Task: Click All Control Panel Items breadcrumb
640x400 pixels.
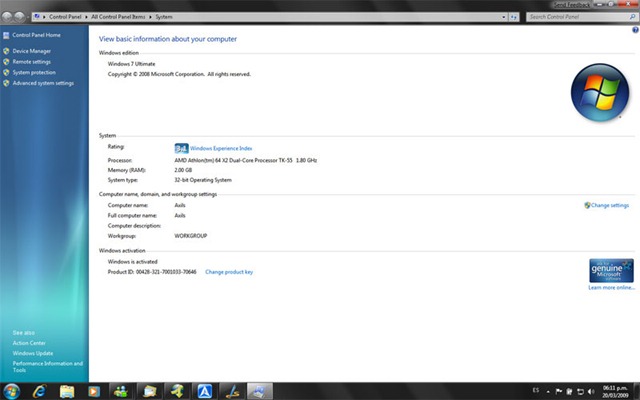Action: click(118, 17)
